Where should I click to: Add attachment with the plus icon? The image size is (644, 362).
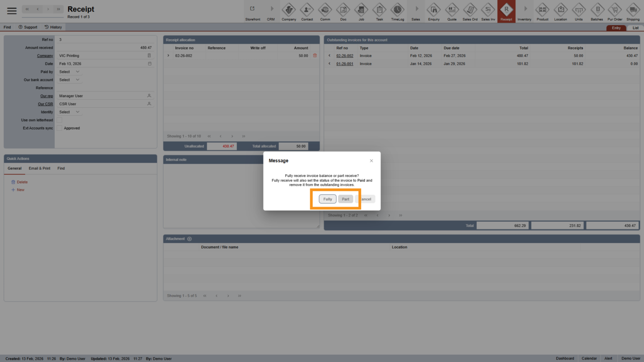point(189,239)
